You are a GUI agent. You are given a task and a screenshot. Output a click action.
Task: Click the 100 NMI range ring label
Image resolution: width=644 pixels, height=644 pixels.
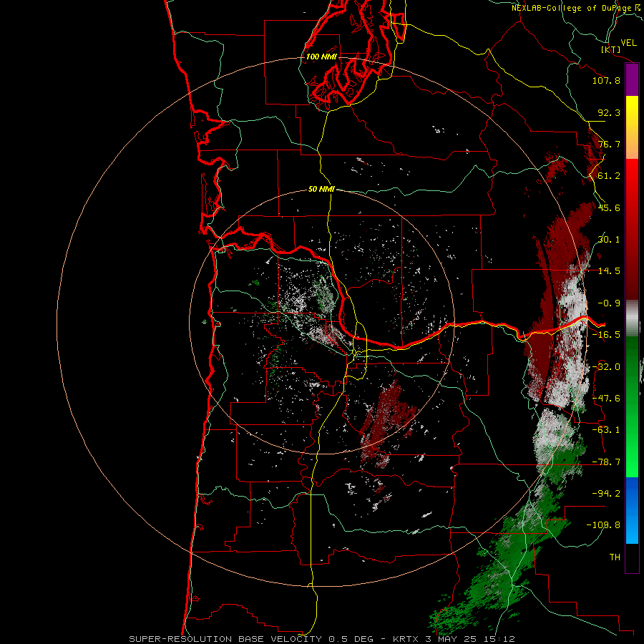tap(321, 57)
